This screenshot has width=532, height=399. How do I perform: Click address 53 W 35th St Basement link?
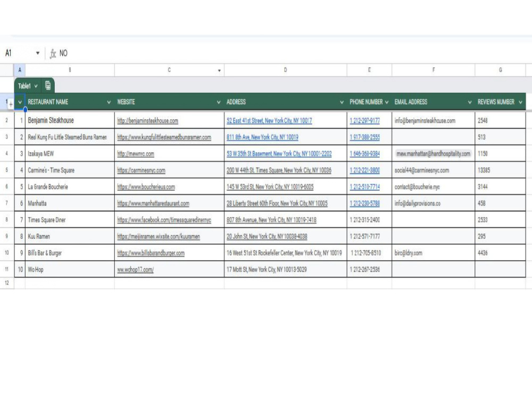[x=279, y=154]
